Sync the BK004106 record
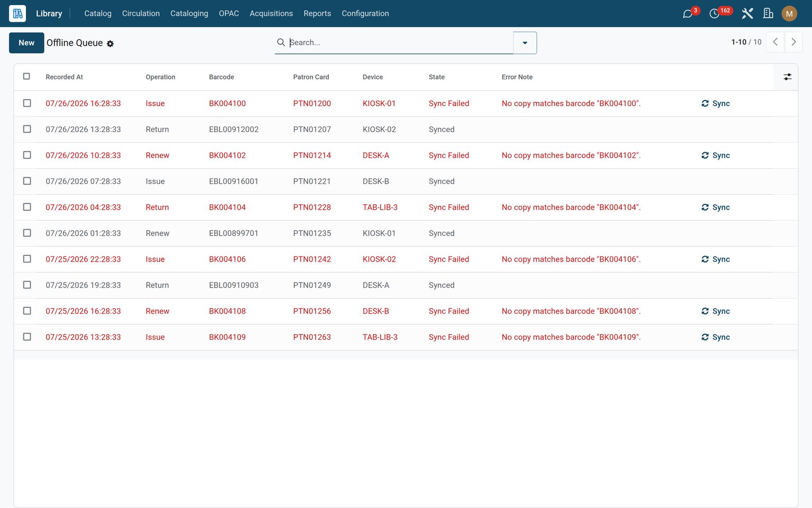812x508 pixels. coord(716,259)
